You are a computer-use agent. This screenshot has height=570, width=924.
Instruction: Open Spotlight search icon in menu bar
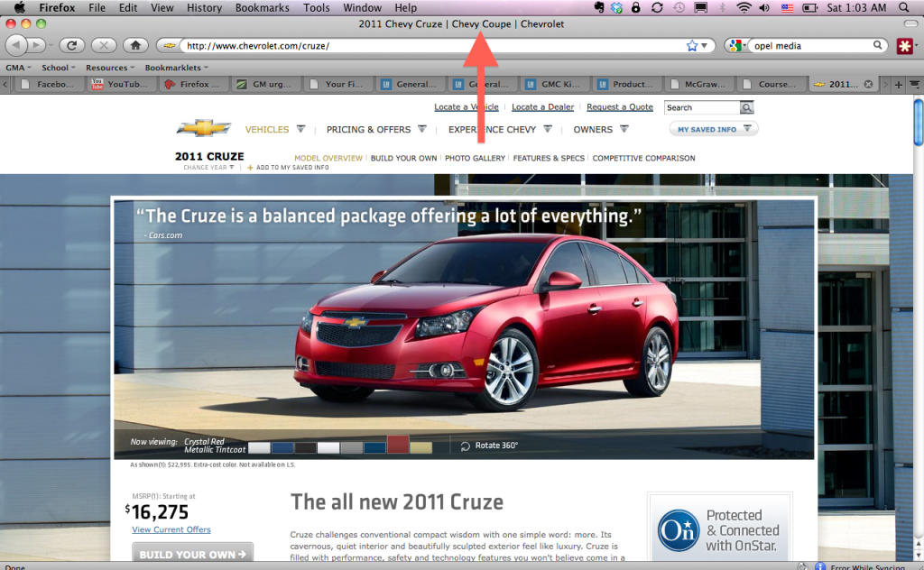(x=904, y=7)
